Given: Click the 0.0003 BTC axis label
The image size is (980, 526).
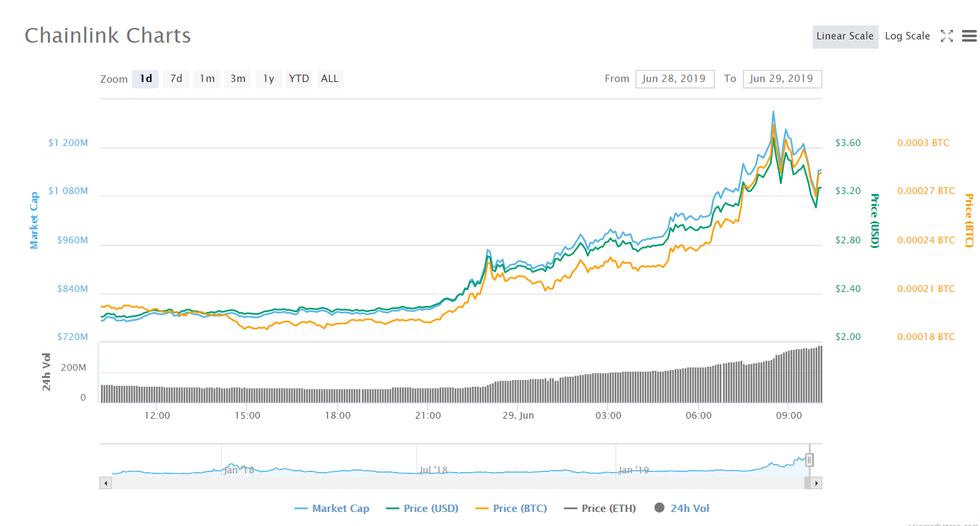Looking at the screenshot, I should click(x=923, y=143).
